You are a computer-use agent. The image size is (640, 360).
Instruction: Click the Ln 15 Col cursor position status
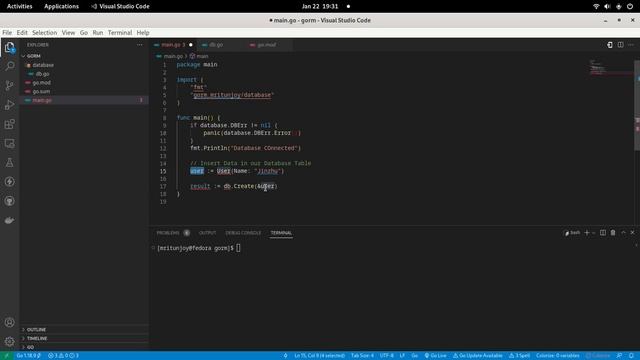[320, 356]
